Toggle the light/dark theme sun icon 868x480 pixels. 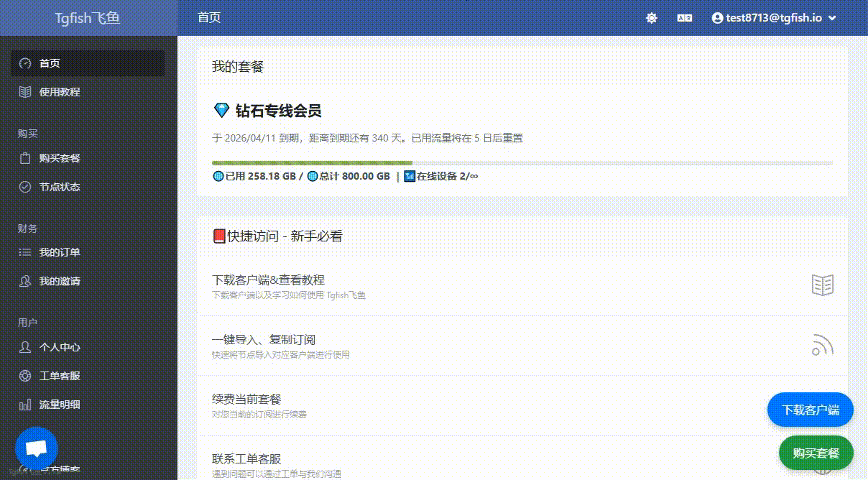click(x=652, y=18)
